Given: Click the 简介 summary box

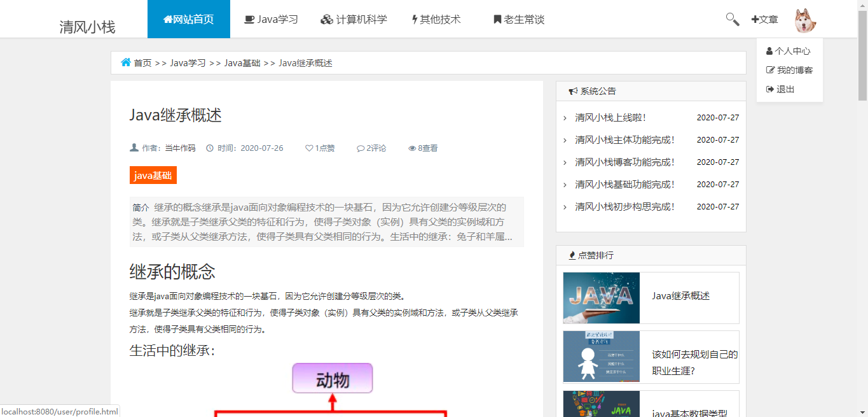Looking at the screenshot, I should tap(327, 222).
